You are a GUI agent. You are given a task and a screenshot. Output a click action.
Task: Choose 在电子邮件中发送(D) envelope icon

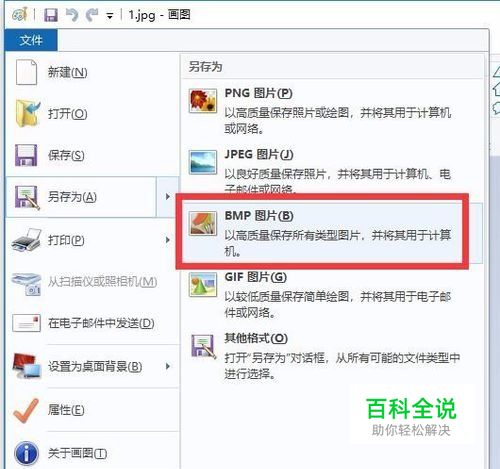click(x=26, y=323)
